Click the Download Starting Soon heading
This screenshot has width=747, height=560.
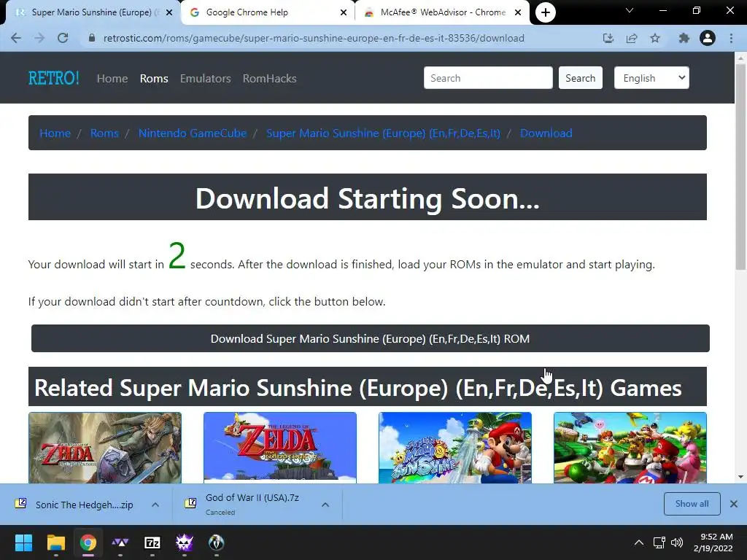[368, 198]
